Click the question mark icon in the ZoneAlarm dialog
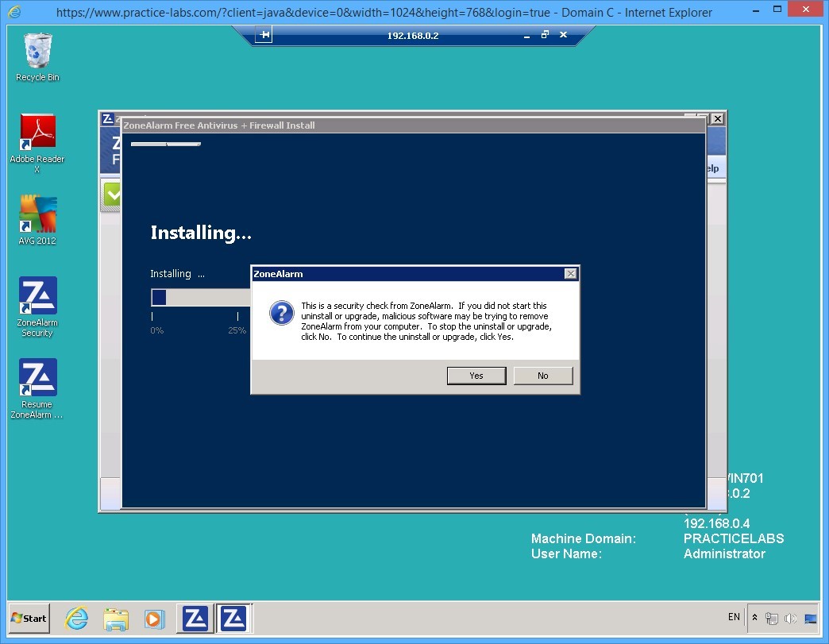829x644 pixels. coord(282,313)
